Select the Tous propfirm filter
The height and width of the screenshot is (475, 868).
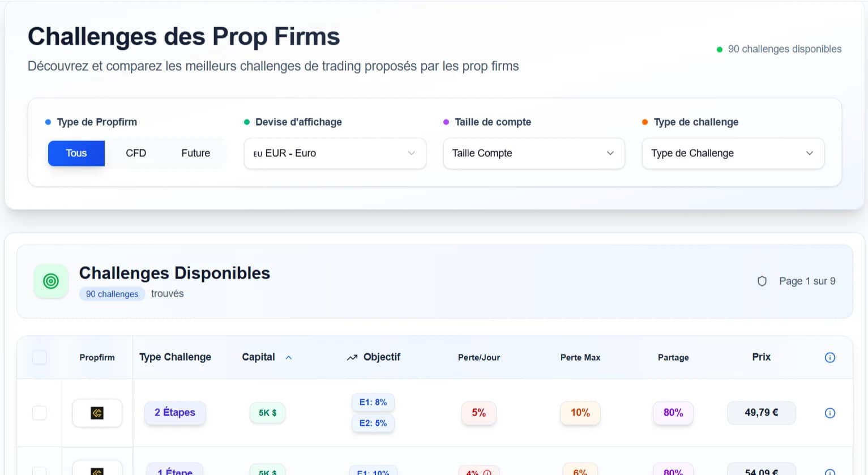click(x=76, y=153)
